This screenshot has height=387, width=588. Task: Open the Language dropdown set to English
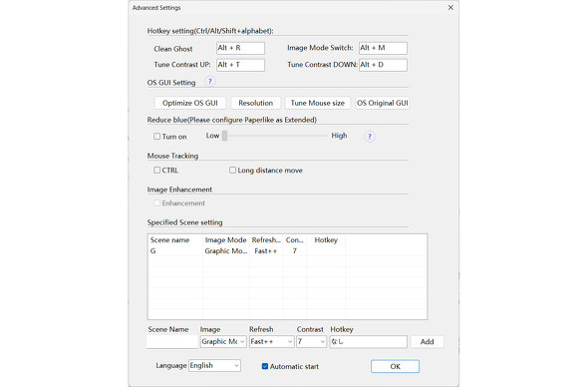(x=214, y=366)
